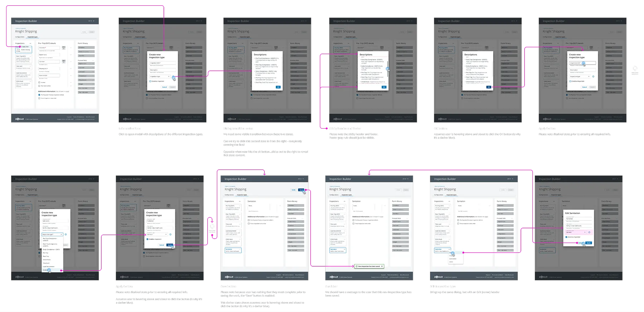
Task: Uncheck Pre-Populate Previous inspection defects in undimmed Pre-Trip screen
Action: click(39, 95)
